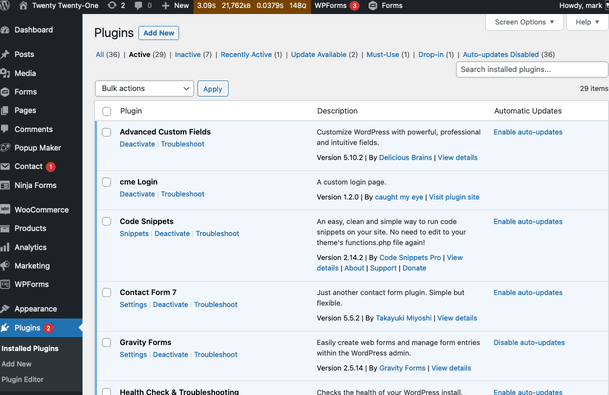
Task: Expand the Help tab
Action: pyautogui.click(x=587, y=22)
